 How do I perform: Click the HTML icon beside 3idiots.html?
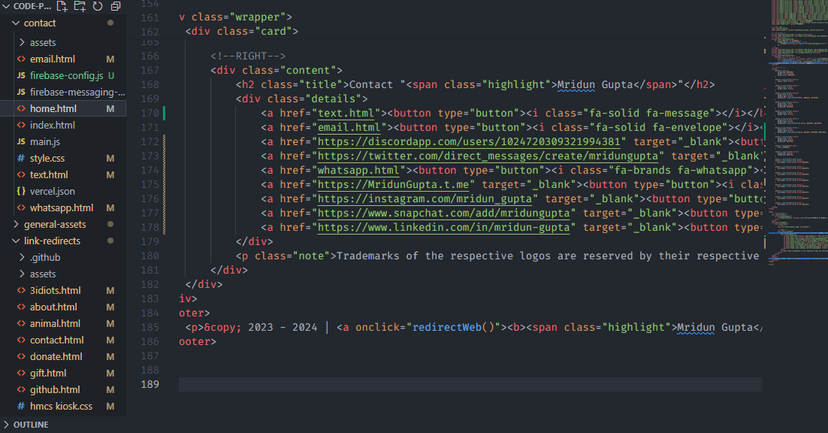click(21, 290)
